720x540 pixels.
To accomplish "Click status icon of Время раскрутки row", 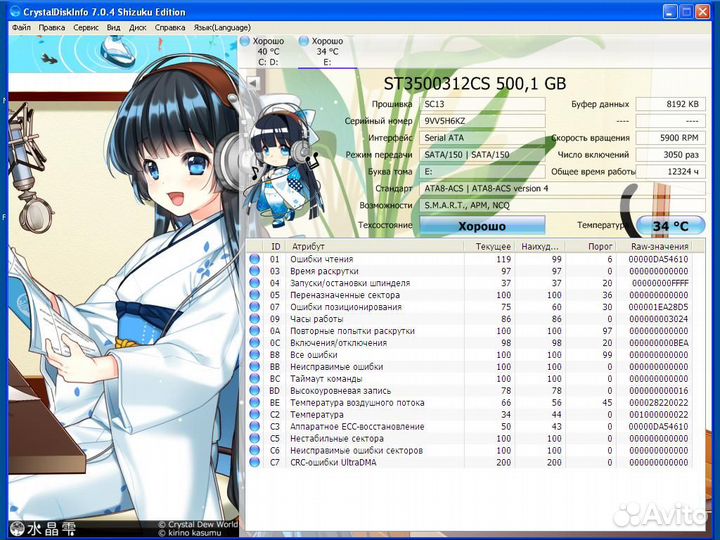I will (x=254, y=271).
